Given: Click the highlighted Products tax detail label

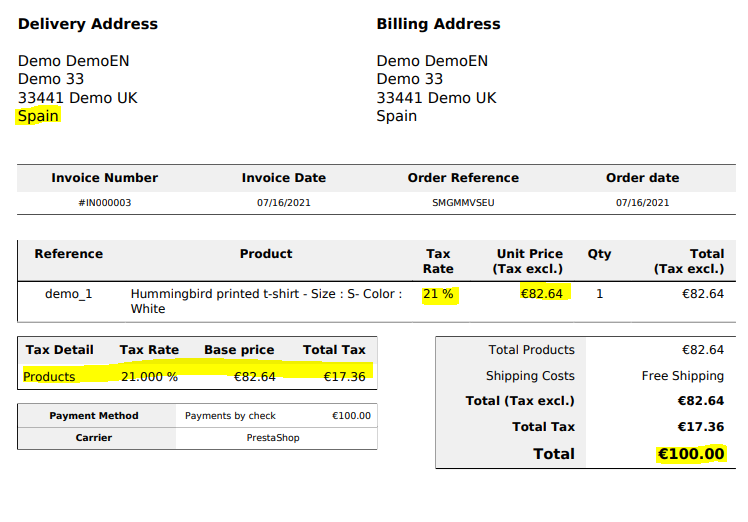Looking at the screenshot, I should click(50, 377).
